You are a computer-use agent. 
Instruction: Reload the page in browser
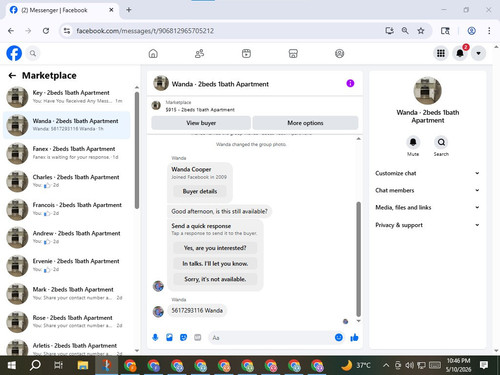pos(46,31)
